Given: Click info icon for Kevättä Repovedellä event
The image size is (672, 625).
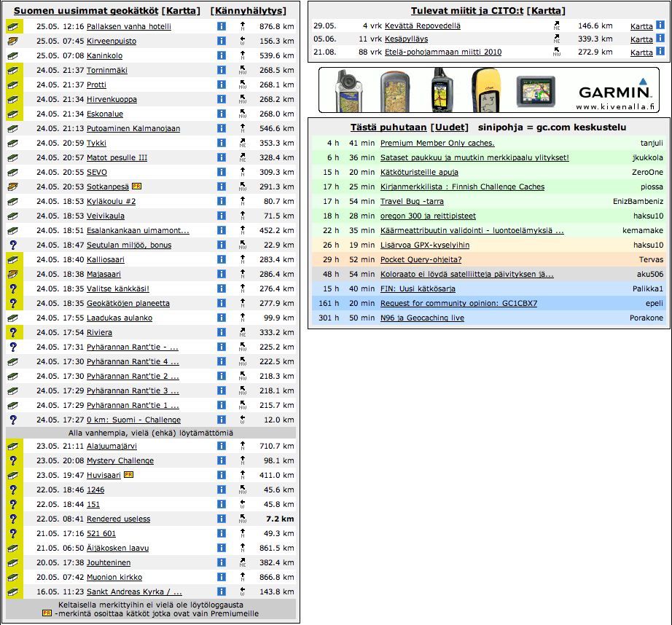Looking at the screenshot, I should 660,25.
